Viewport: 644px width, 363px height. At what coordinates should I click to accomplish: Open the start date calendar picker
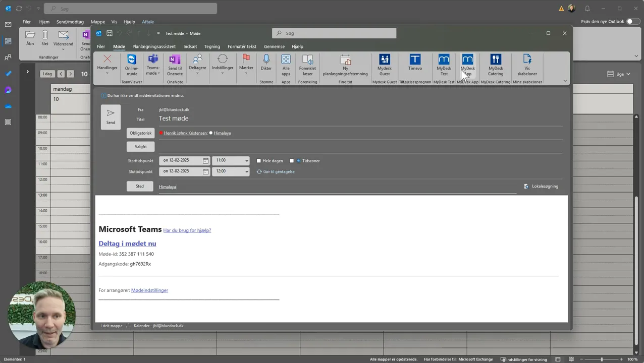coord(205,160)
